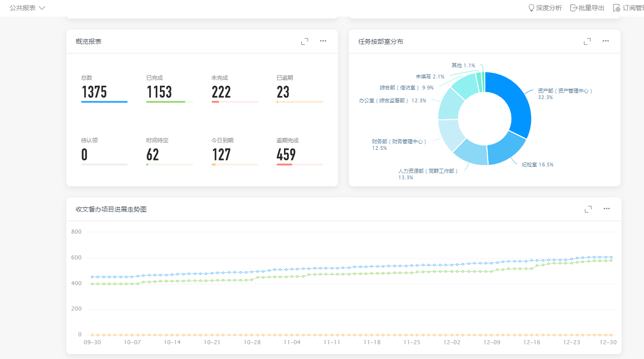Viewport: 644px width, 359px height.
Task: Expand 概览报表 card to fullscreen
Action: (305, 41)
